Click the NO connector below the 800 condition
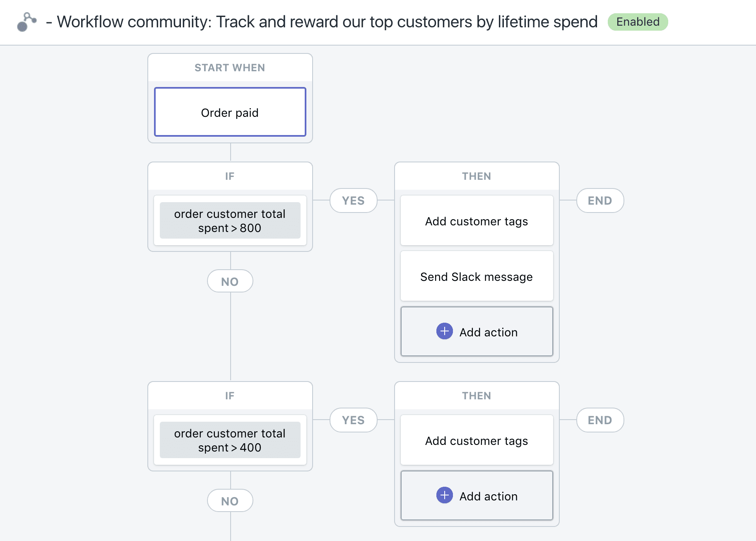Image resolution: width=756 pixels, height=541 pixels. 230,281
